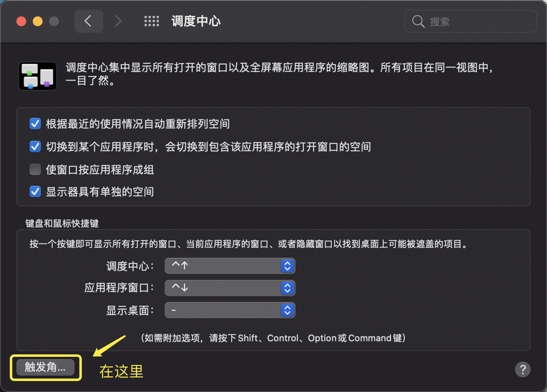Enable 使窗口按应用程序成组 checkbox
This screenshot has width=547, height=392.
tap(35, 169)
